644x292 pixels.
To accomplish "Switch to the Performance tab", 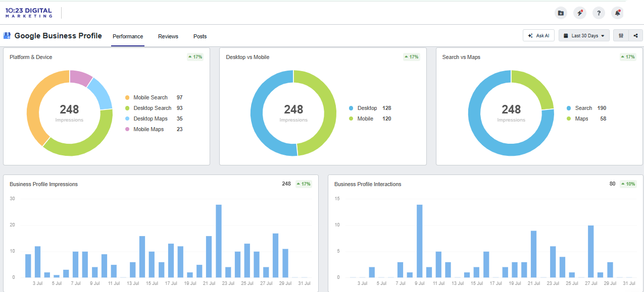I will (128, 36).
